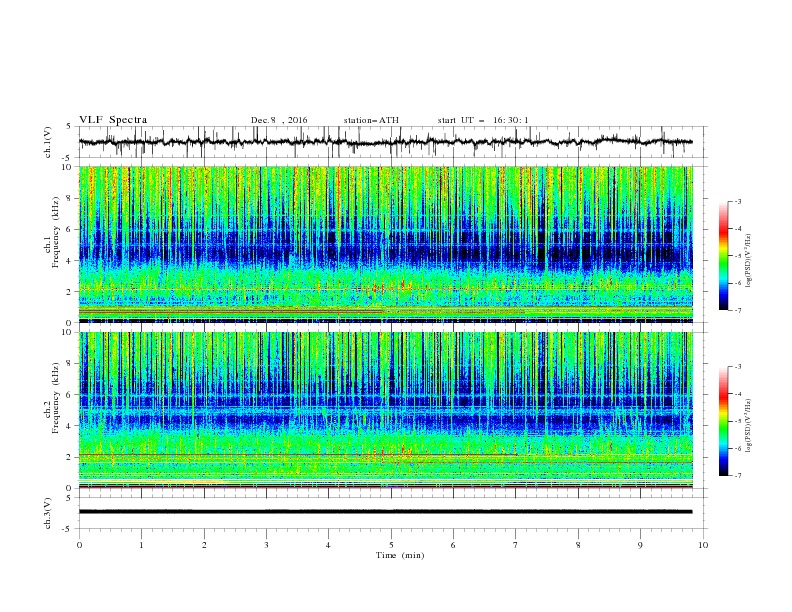Screen dimensions: 792x612
Task: Click the ch.2 spectrogram color scale bar
Action: pos(723,421)
